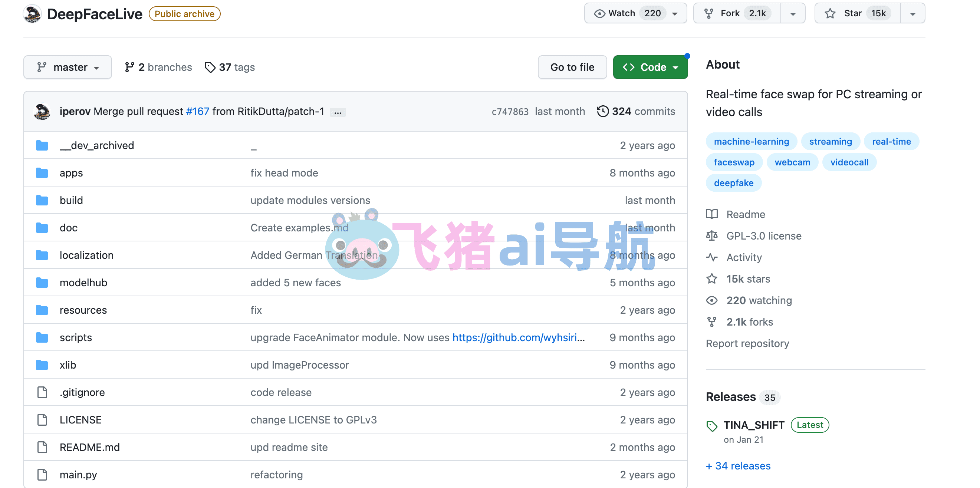This screenshot has height=488, width=980.
Task: Click the localization folder icon
Action: tap(42, 255)
